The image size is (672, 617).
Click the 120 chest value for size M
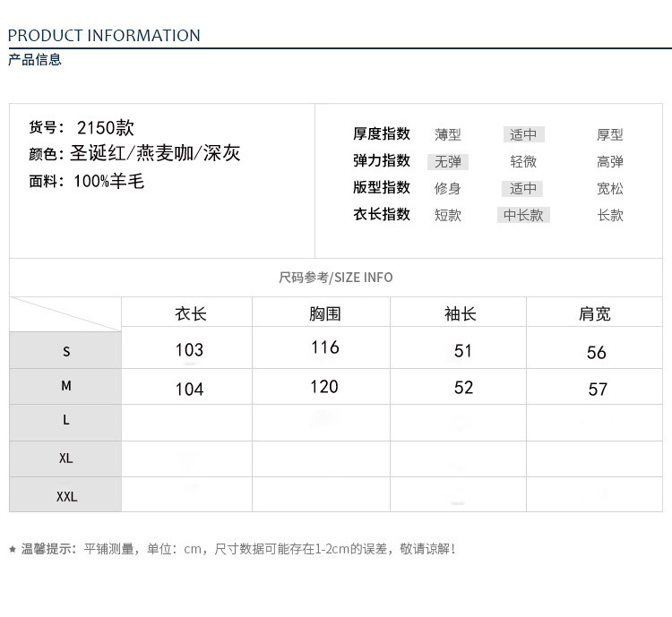324,387
